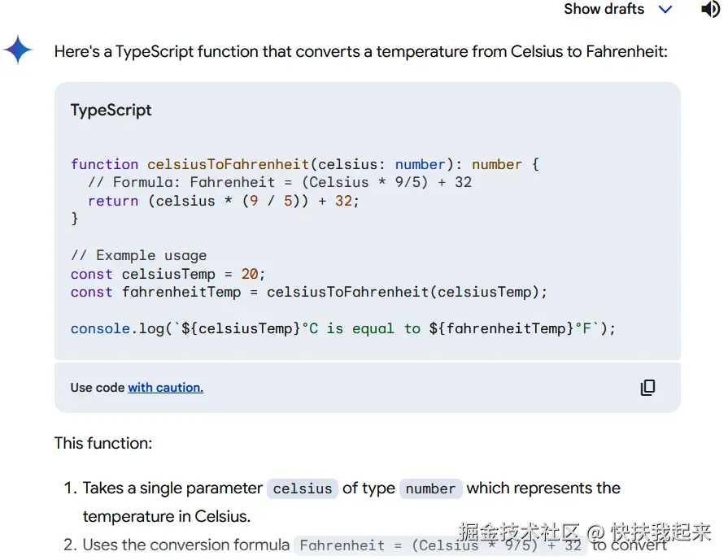
Task: Click the console.log code line
Action: pos(342,328)
